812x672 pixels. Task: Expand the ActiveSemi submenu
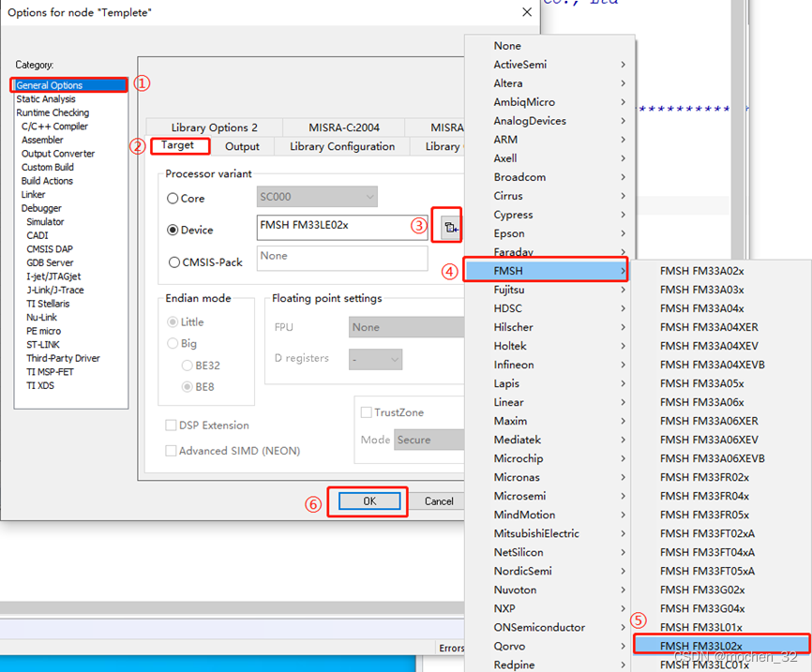coord(549,64)
